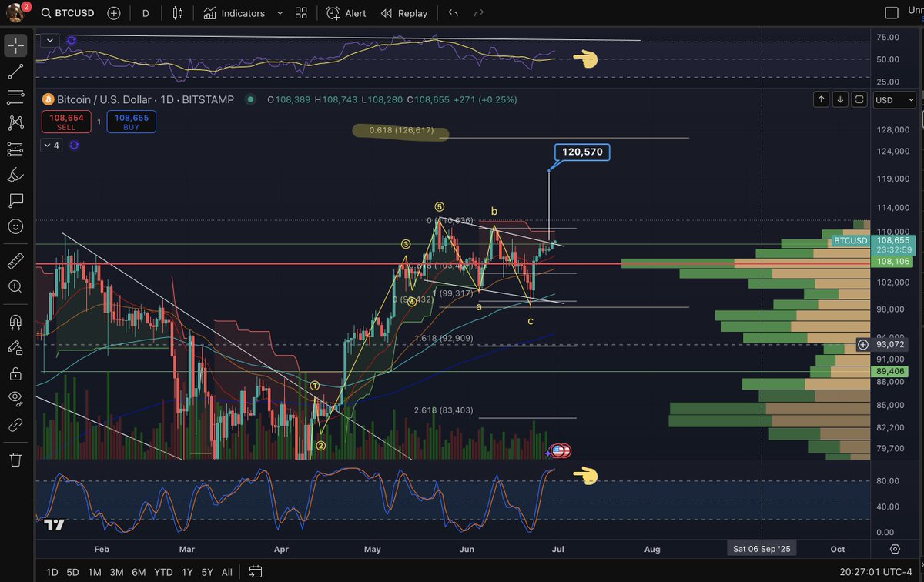Image resolution: width=924 pixels, height=582 pixels.
Task: Select the trend line drawing tool
Action: point(15,72)
